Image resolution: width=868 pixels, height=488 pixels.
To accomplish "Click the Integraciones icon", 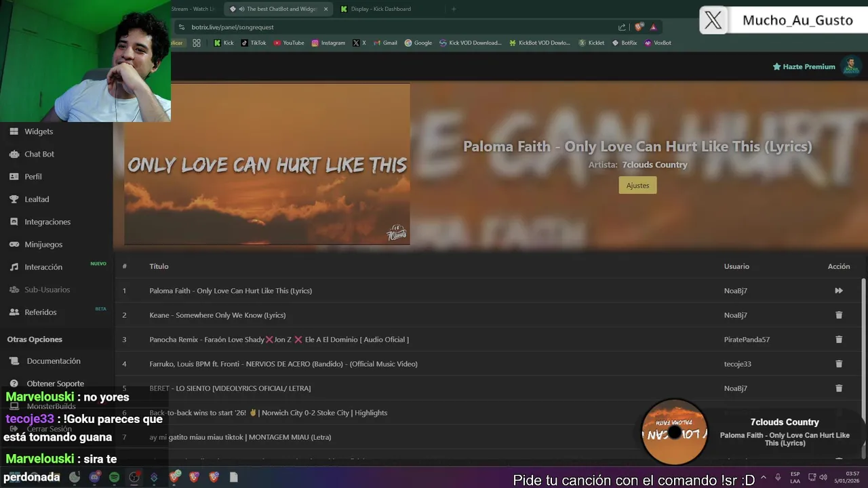I will (x=14, y=222).
